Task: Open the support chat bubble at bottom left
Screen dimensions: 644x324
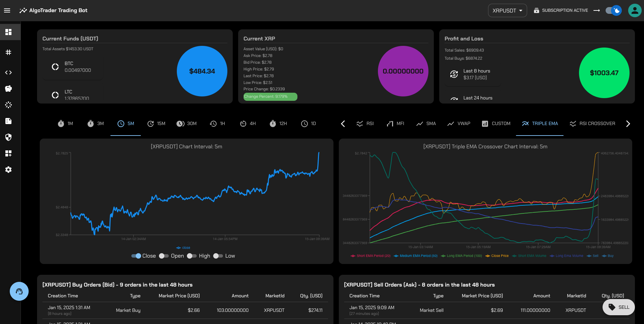Action: (19, 291)
